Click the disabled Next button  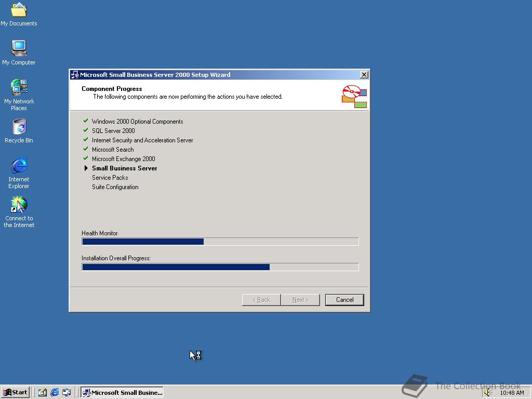coord(300,300)
